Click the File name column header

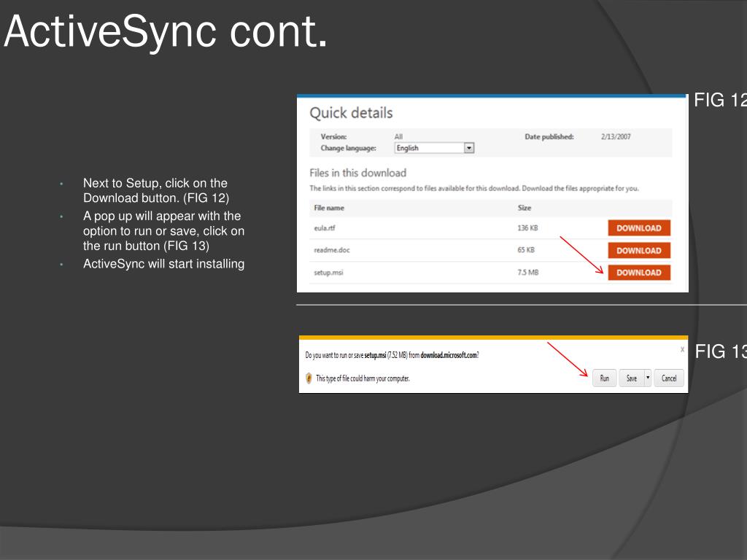click(x=329, y=208)
